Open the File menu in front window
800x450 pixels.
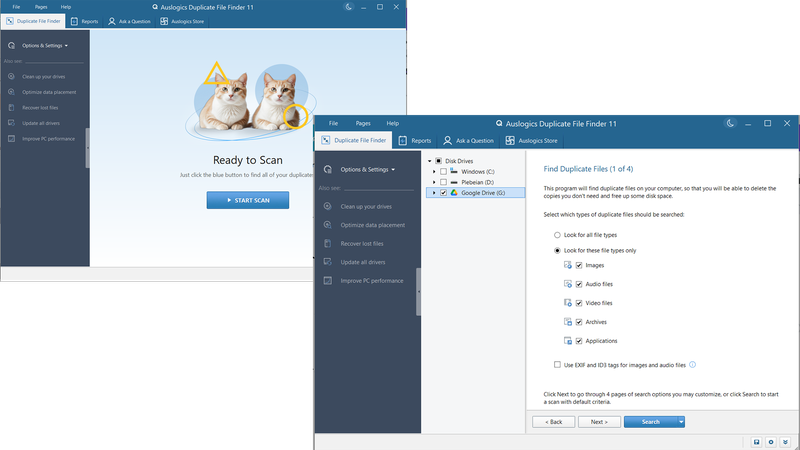[333, 123]
